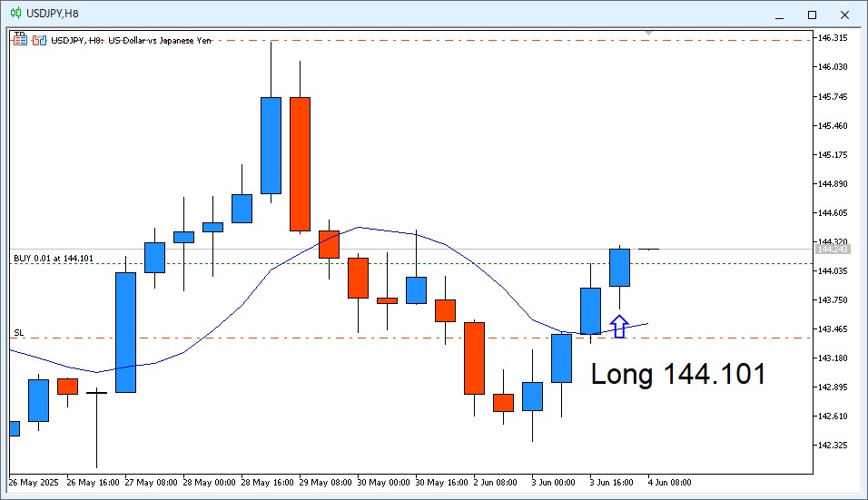Click the current price tag 144.243
This screenshot has width=868, height=500.
833,250
